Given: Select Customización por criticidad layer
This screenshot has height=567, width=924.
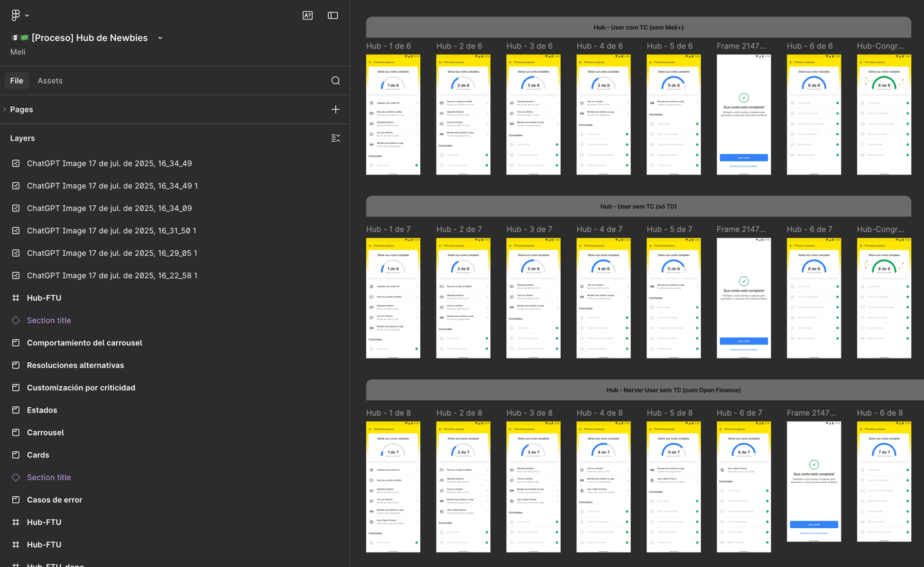Looking at the screenshot, I should tap(81, 388).
